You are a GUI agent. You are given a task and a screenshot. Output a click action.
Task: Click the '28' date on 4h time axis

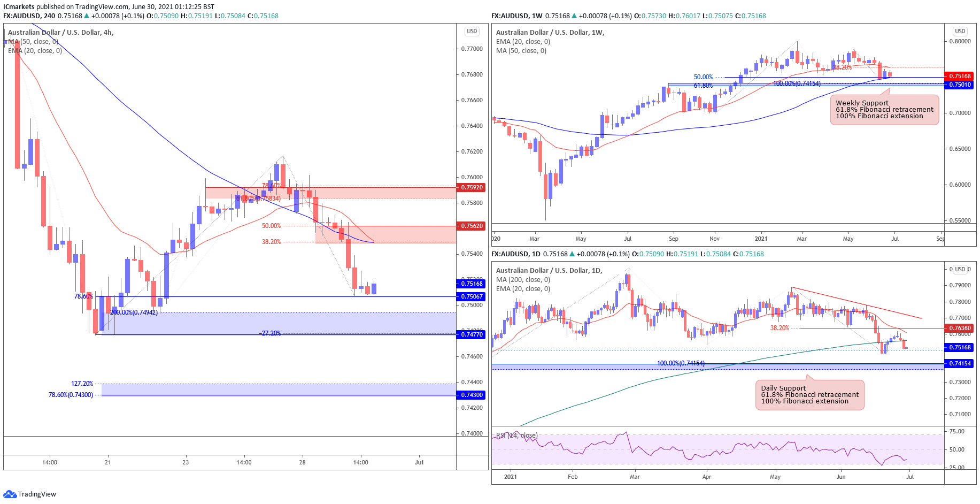(x=303, y=462)
